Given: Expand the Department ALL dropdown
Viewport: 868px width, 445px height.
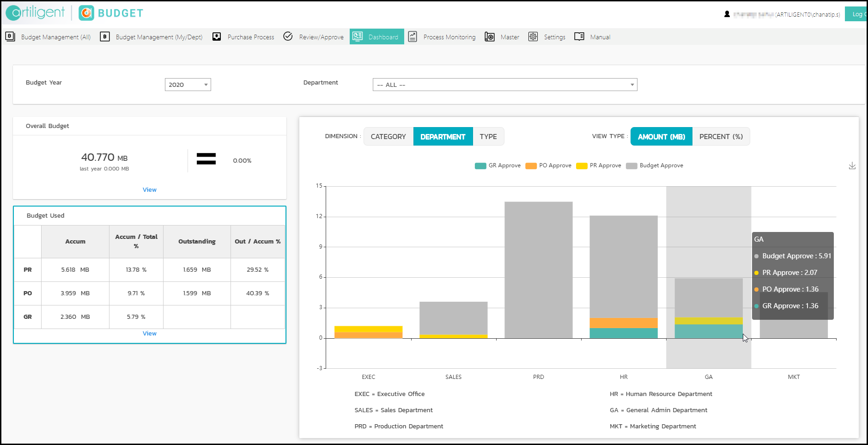Looking at the screenshot, I should [x=505, y=85].
